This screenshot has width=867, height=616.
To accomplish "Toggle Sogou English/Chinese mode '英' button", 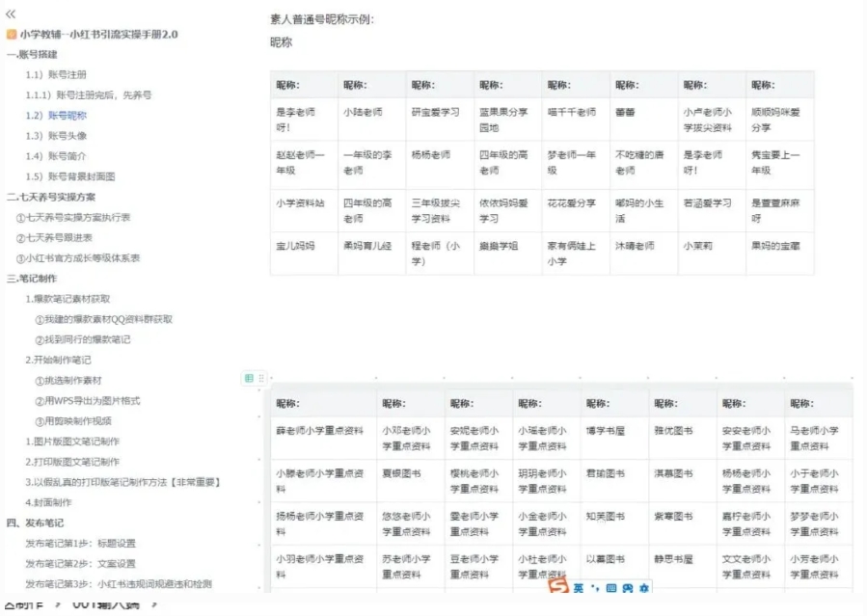I will tap(579, 587).
